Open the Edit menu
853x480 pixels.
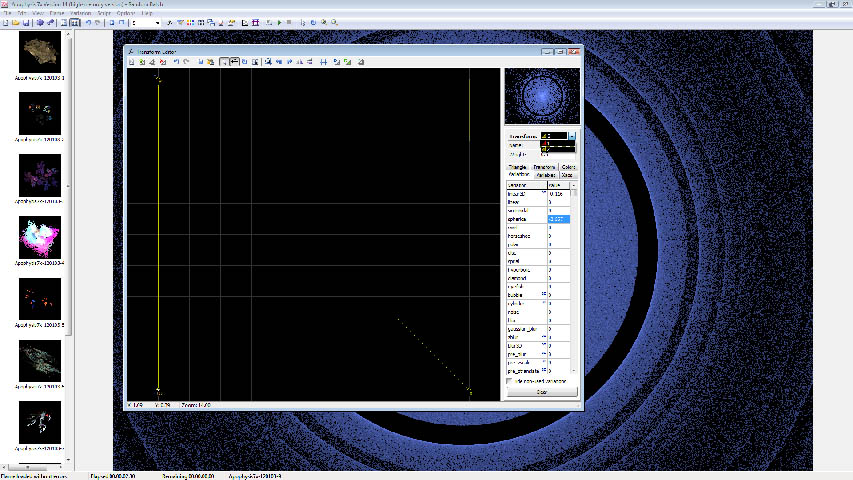(22, 13)
